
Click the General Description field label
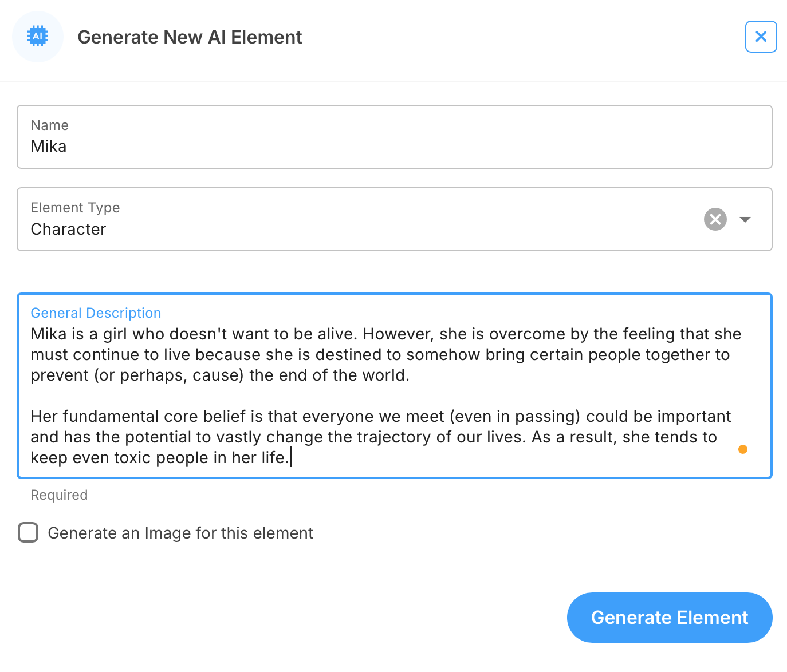[x=96, y=313]
